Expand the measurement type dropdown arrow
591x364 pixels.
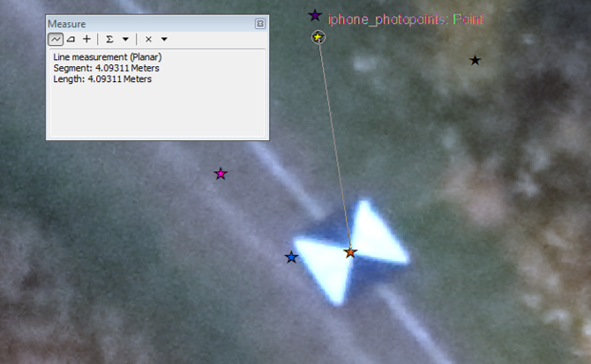click(x=164, y=39)
